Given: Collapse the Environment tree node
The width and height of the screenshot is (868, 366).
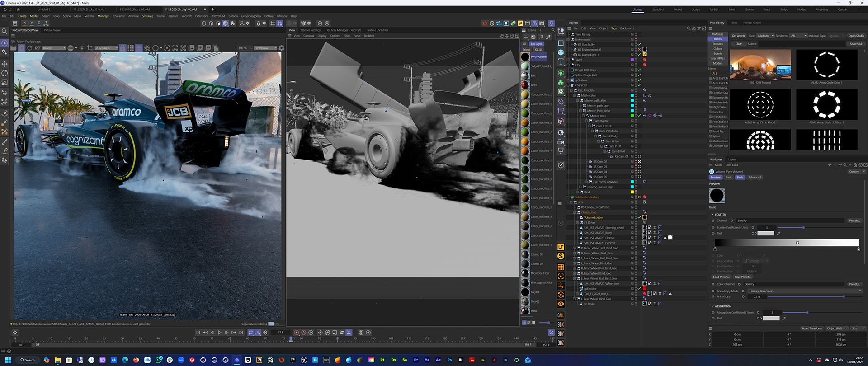Looking at the screenshot, I should click(x=569, y=39).
